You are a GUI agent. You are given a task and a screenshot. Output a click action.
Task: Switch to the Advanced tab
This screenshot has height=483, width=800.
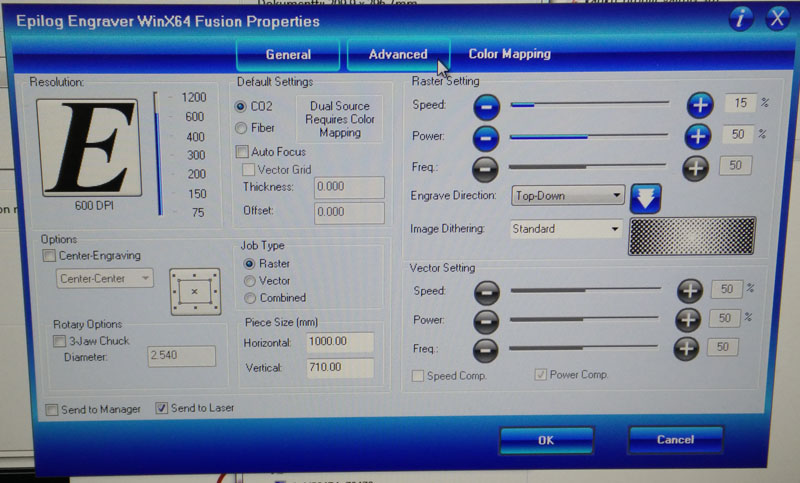pyautogui.click(x=398, y=54)
